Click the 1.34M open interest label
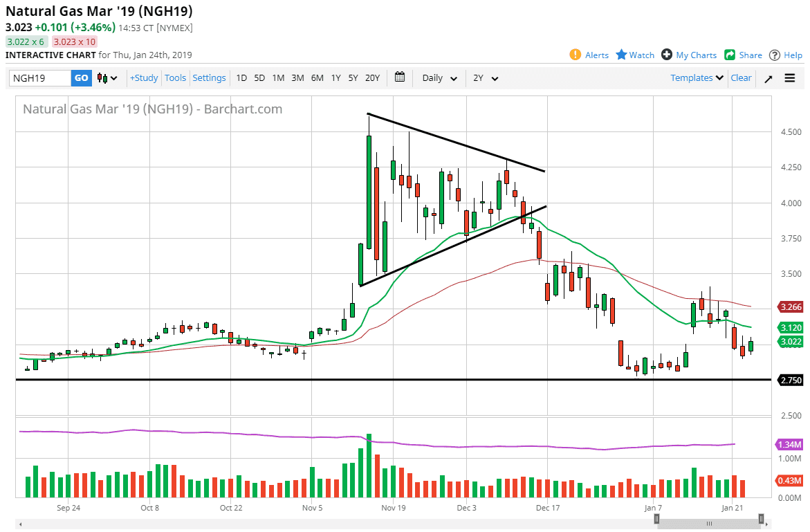Screen dimensions: 810x532 point(790,444)
